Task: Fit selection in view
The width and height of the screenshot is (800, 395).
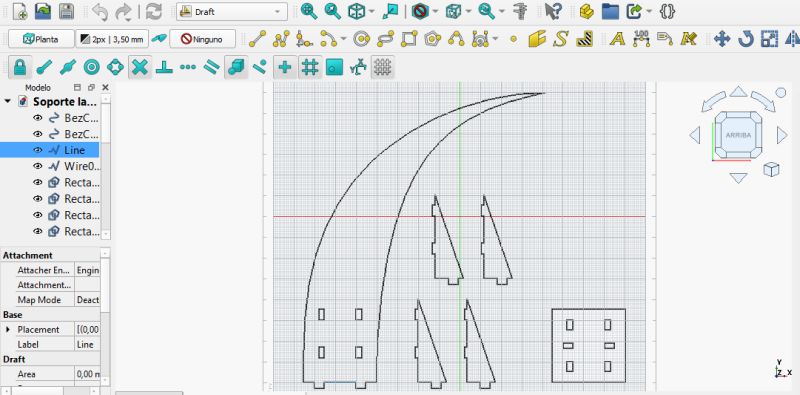Action: pos(333,11)
